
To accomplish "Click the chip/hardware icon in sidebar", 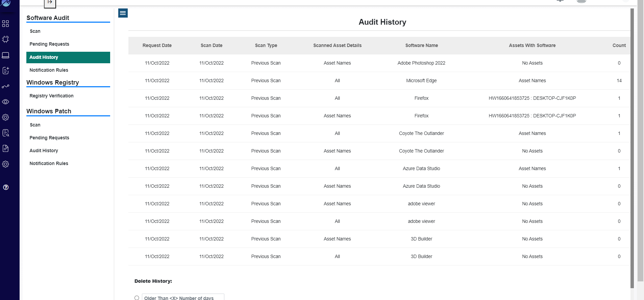I will point(5,39).
